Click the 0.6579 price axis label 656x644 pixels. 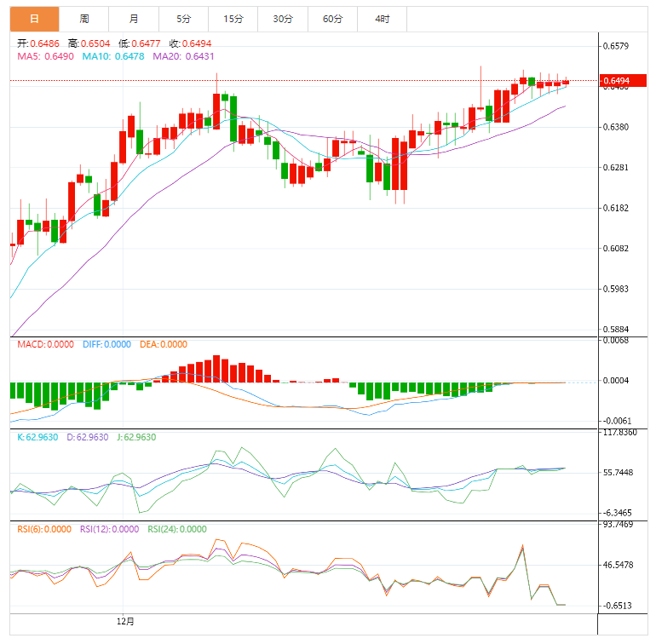[x=616, y=46]
